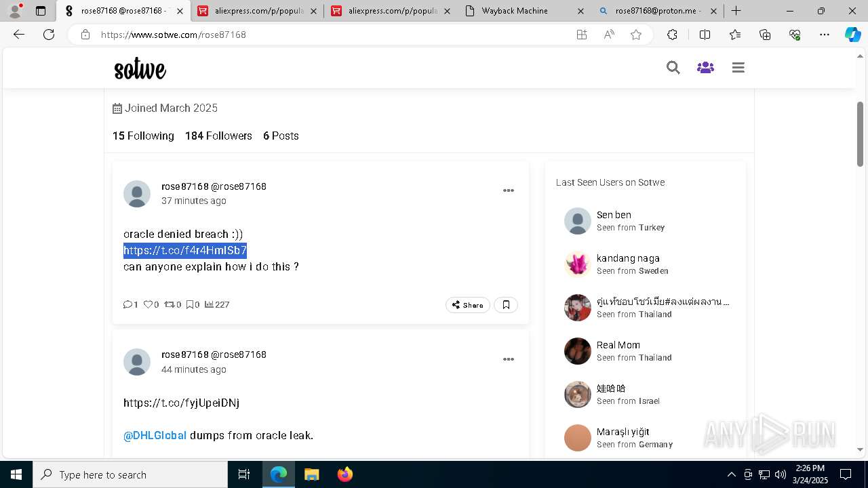Open the volume speaker icon
The image size is (868, 488).
(x=781, y=474)
